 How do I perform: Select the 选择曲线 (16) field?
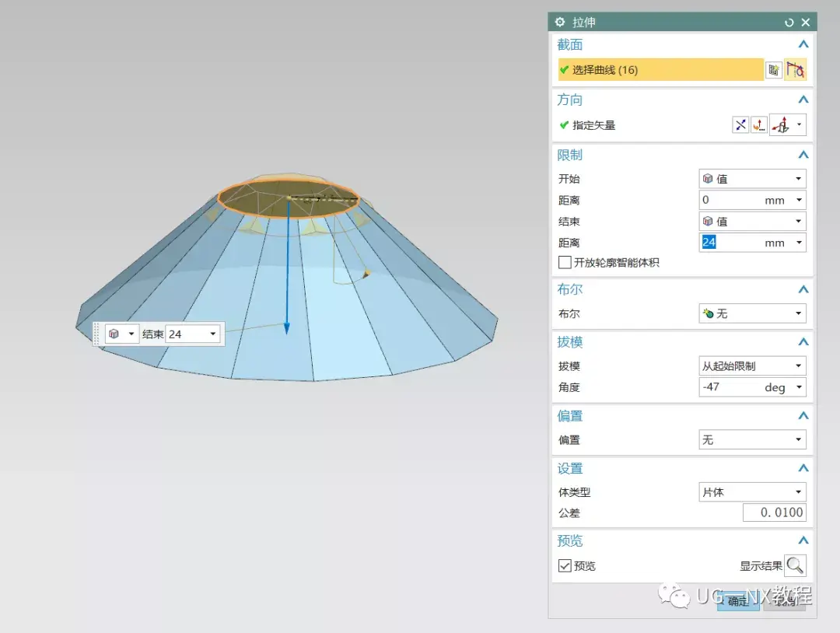point(660,70)
